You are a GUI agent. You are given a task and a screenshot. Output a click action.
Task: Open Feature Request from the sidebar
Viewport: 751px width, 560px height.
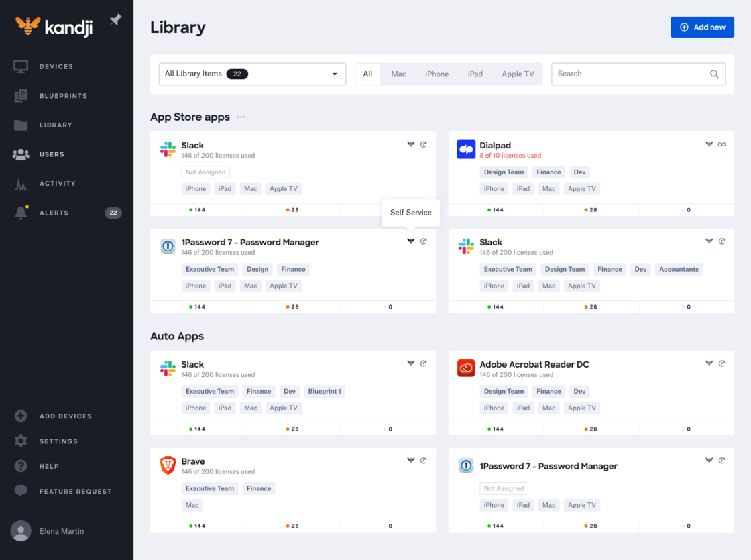click(21, 491)
